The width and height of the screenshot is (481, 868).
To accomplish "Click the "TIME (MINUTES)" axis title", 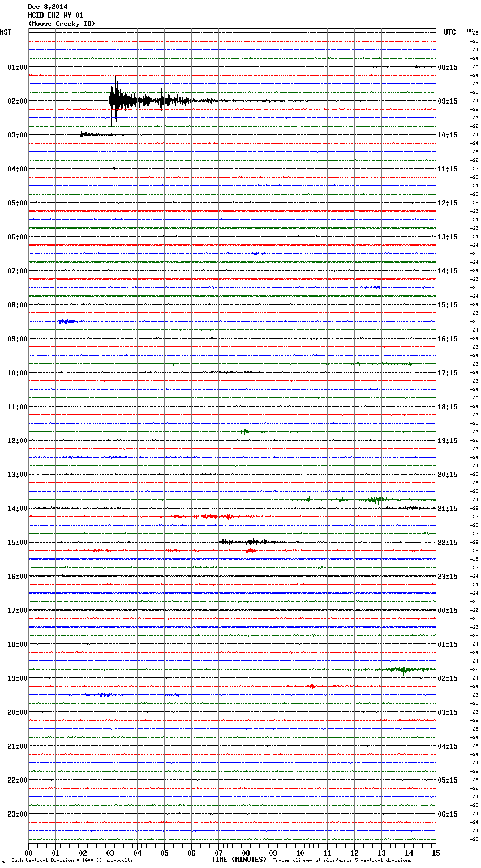I will 239,860.
